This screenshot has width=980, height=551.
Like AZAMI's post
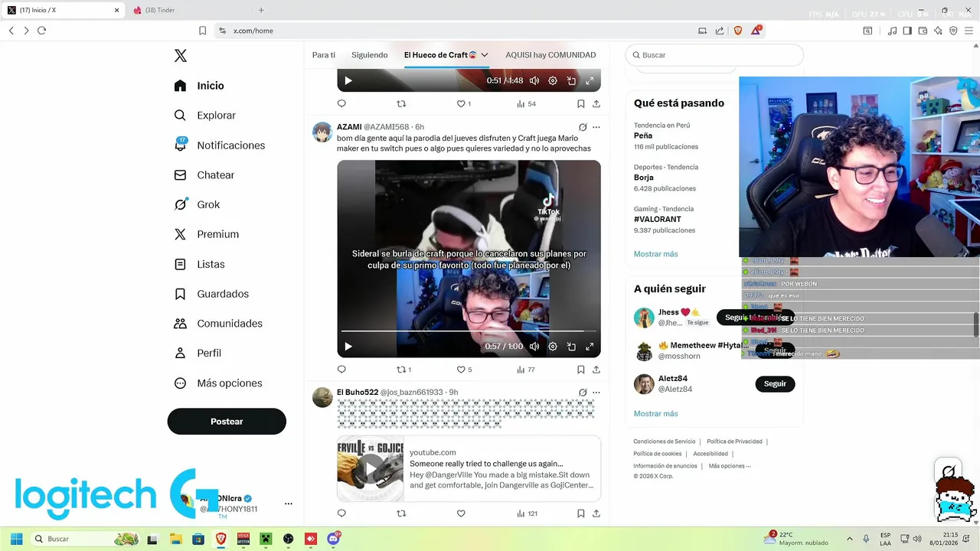click(464, 370)
